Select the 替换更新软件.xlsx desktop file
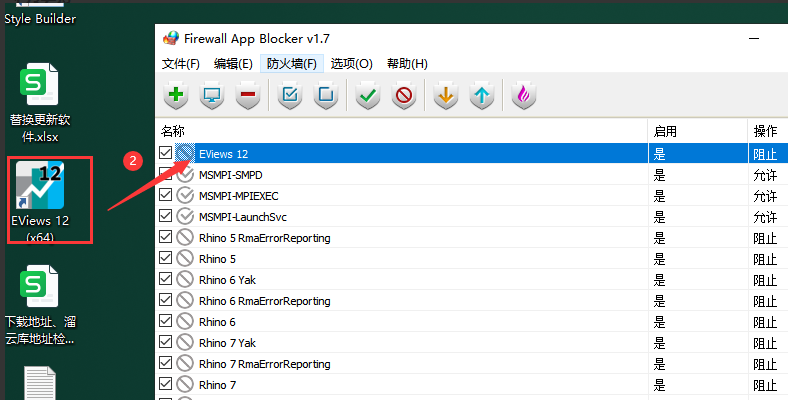Viewport: 788px width, 400px height. pos(40,103)
